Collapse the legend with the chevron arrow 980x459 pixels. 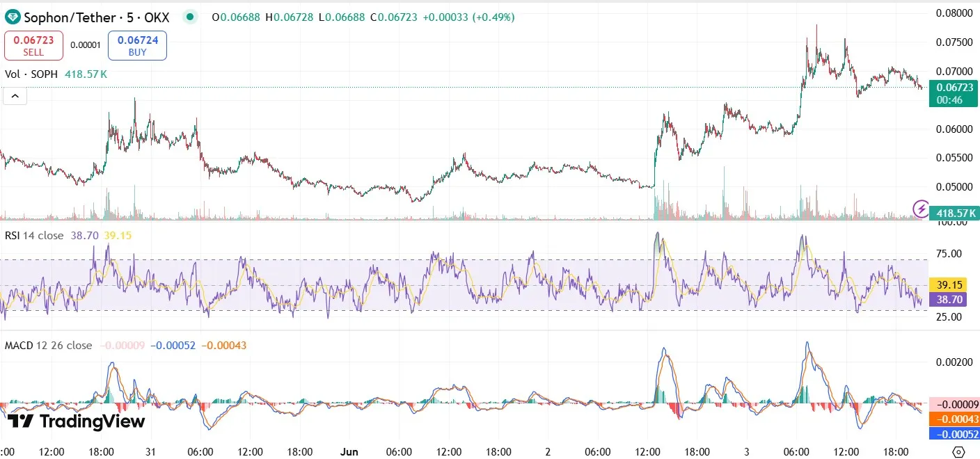(x=15, y=95)
